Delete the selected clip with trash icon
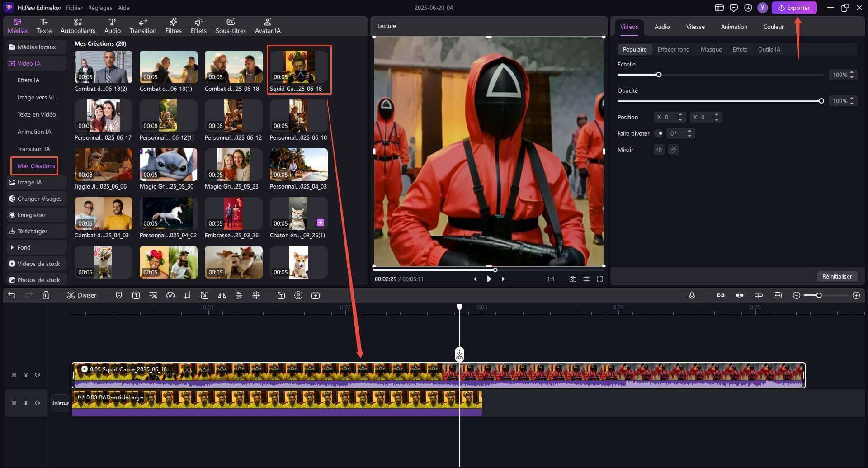This screenshot has height=468, width=868. (46, 295)
